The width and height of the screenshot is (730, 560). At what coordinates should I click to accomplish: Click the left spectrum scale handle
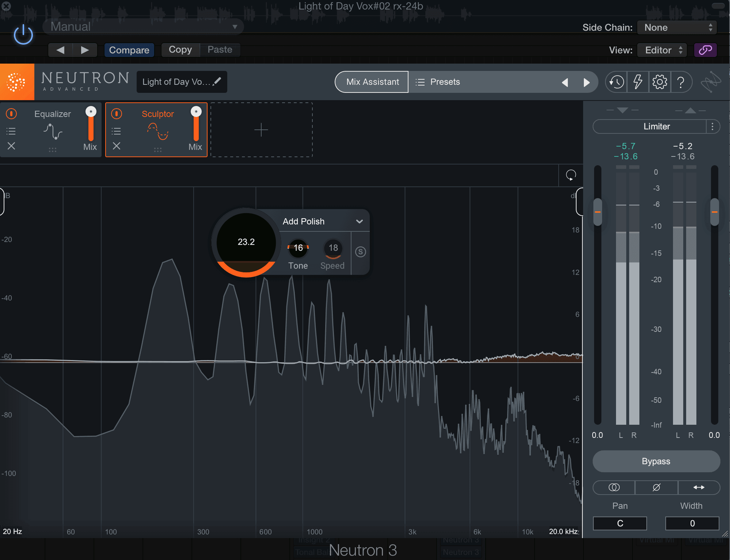[x=2, y=202]
